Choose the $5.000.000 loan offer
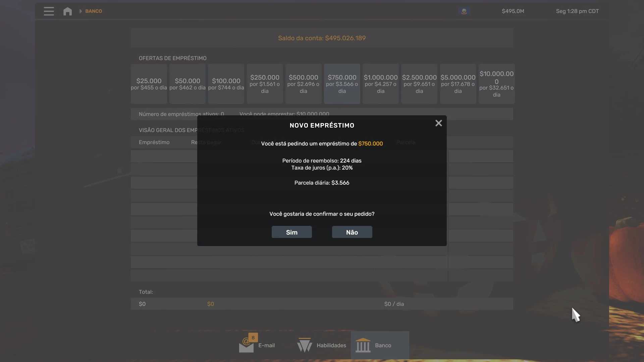The height and width of the screenshot is (362, 644). pos(458,84)
